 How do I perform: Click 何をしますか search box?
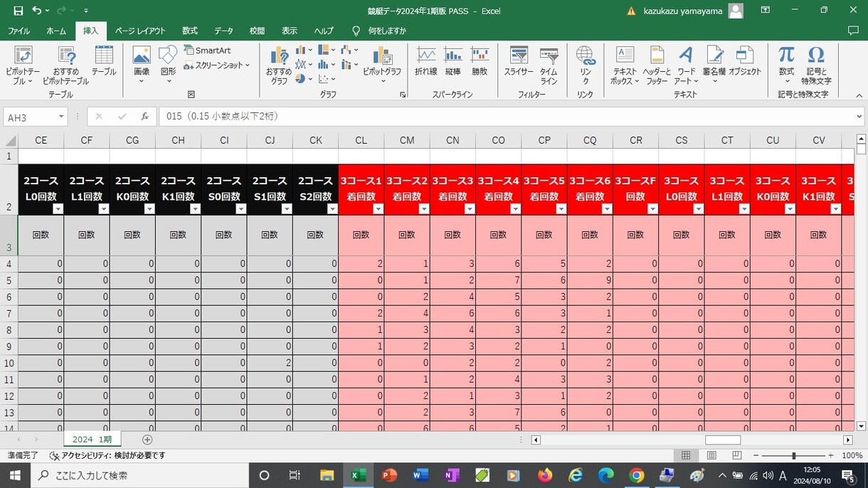(387, 31)
